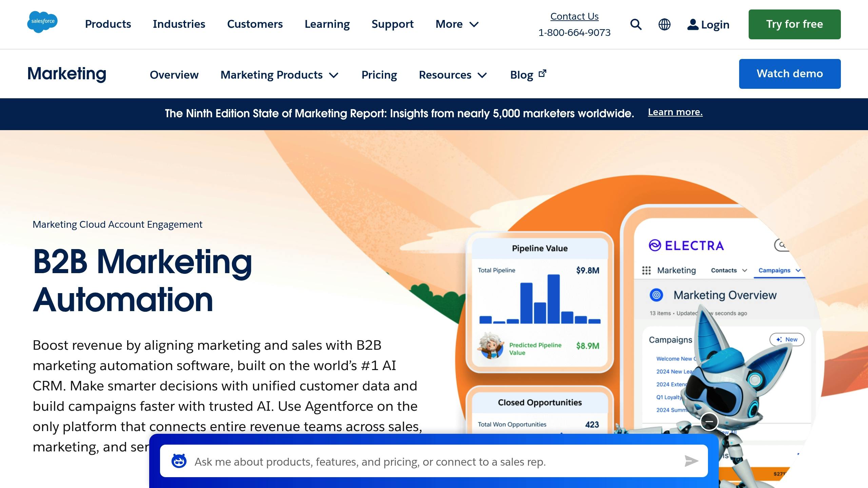This screenshot has width=868, height=488.
Task: Open the app launcher grid in the Electra screenshot
Action: coord(647,270)
